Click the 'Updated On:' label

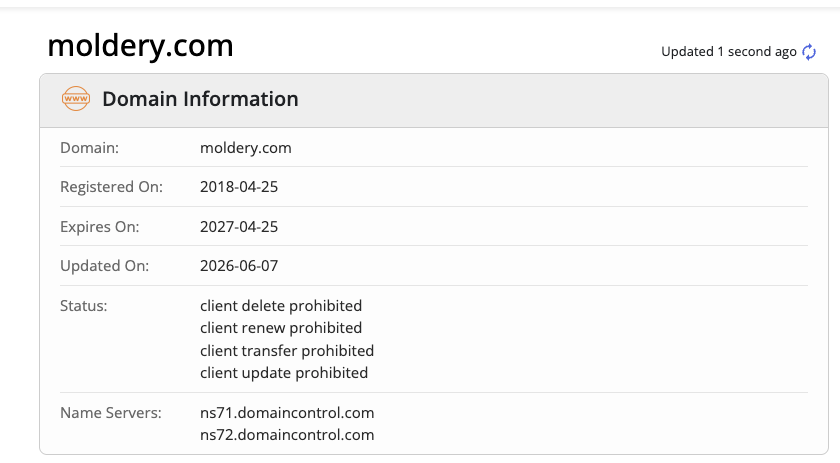[x=104, y=266]
